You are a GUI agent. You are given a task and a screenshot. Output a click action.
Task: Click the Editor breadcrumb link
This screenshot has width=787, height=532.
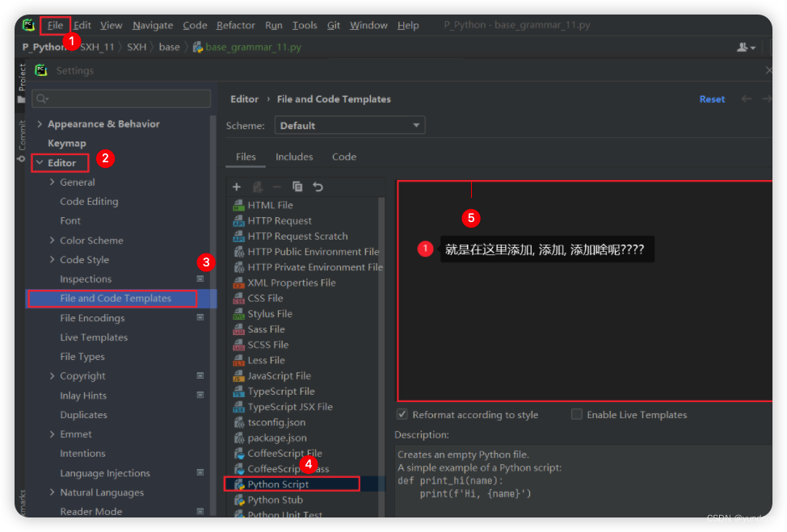(x=245, y=99)
